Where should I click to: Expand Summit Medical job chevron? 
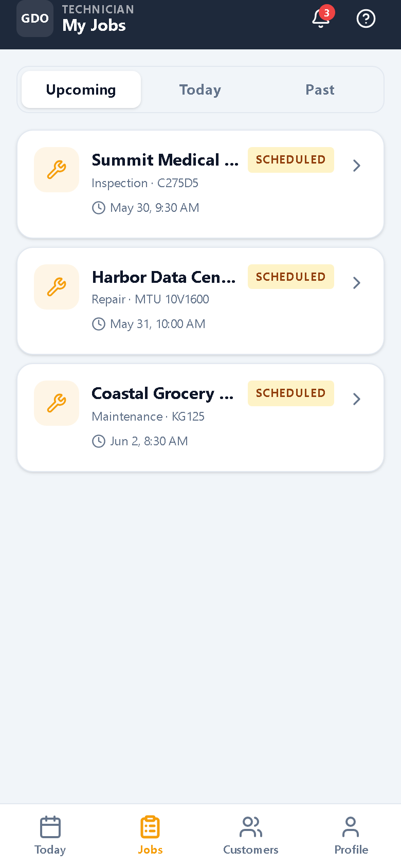point(357,166)
